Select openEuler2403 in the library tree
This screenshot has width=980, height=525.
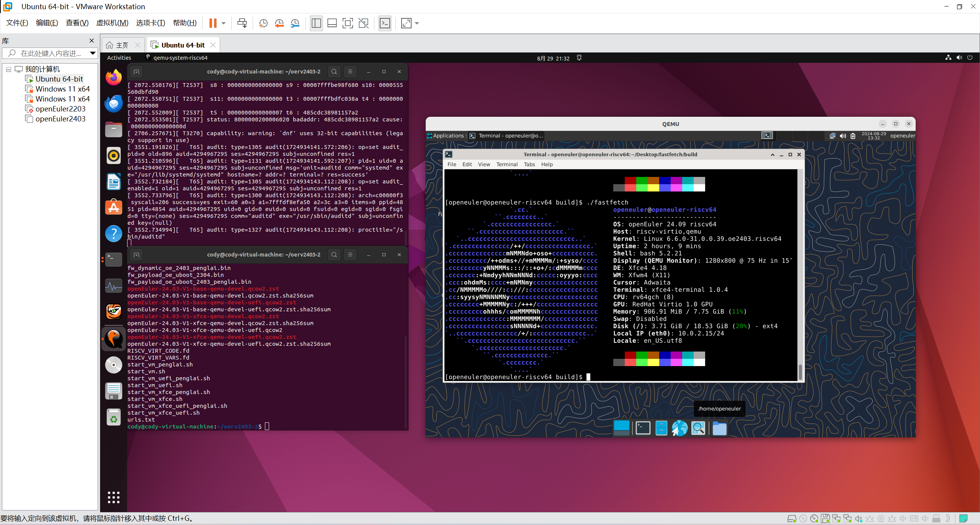pyautogui.click(x=60, y=119)
